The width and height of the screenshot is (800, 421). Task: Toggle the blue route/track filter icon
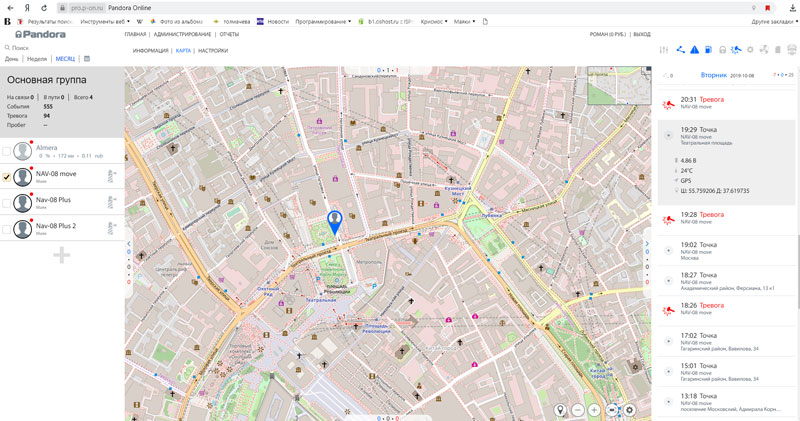(x=681, y=49)
